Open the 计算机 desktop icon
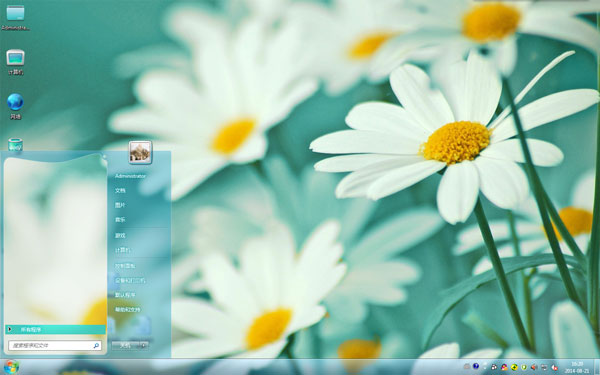This screenshot has width=600, height=375. 15,62
